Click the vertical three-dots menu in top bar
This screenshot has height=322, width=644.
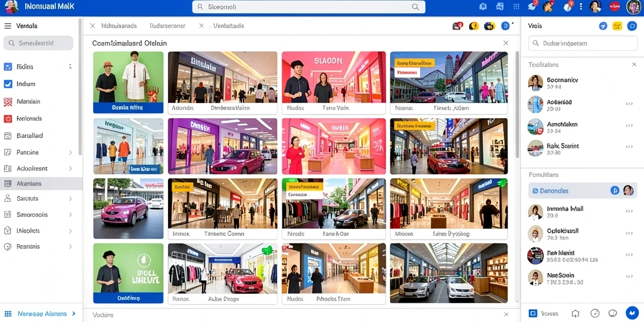pyautogui.click(x=580, y=6)
